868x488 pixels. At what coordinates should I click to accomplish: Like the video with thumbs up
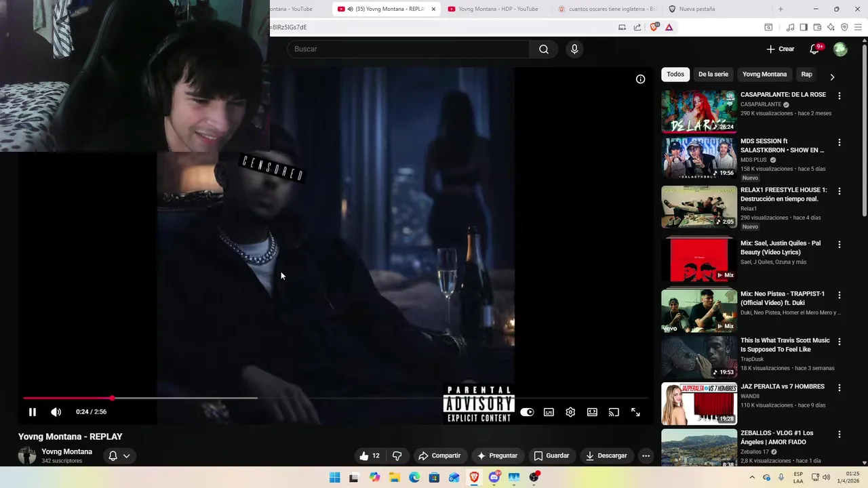coord(370,455)
